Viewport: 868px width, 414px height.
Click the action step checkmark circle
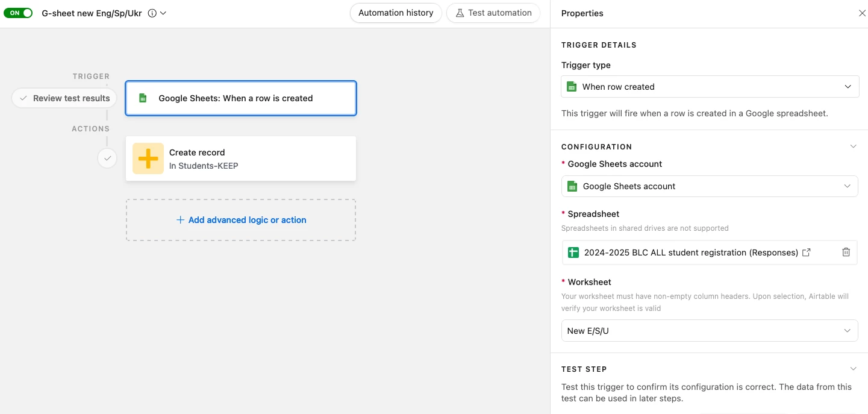click(107, 158)
